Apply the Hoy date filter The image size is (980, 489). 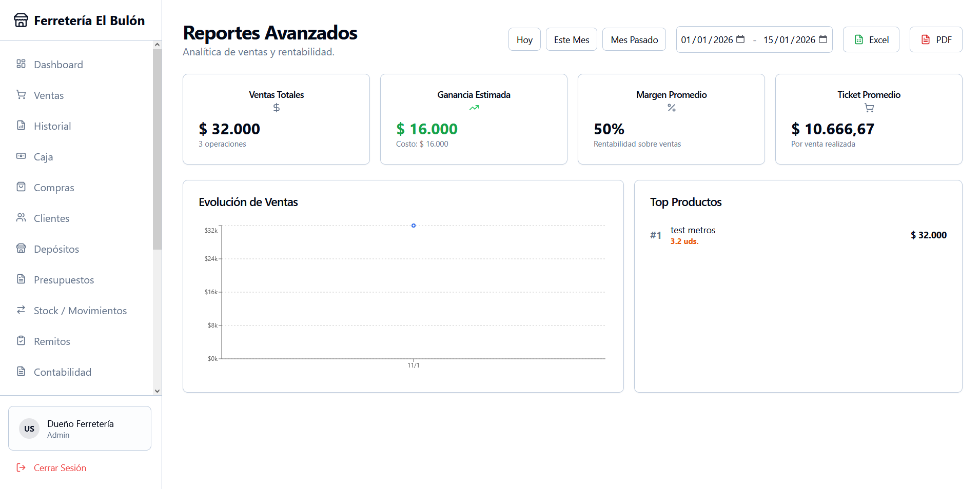(x=524, y=39)
